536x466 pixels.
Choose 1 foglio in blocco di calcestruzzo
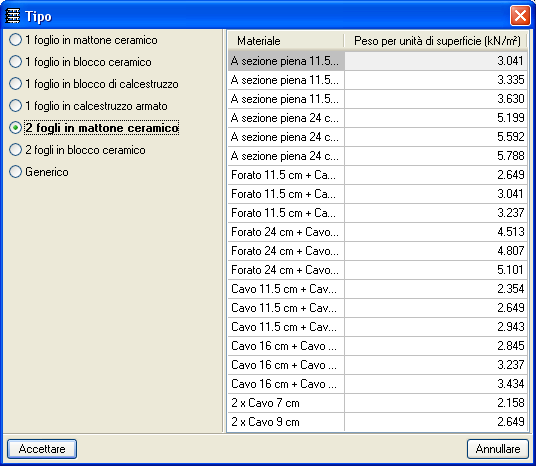click(94, 84)
